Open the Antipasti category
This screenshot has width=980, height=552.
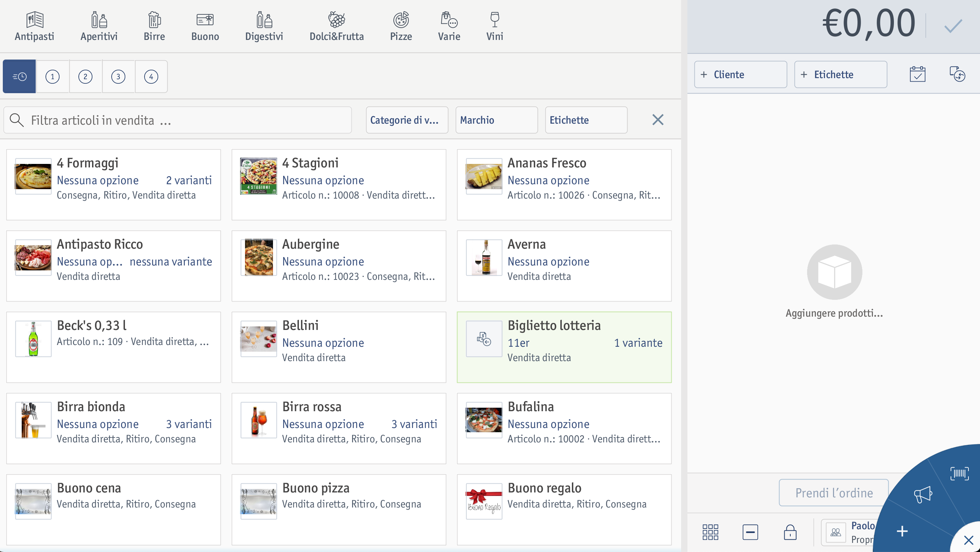34,26
